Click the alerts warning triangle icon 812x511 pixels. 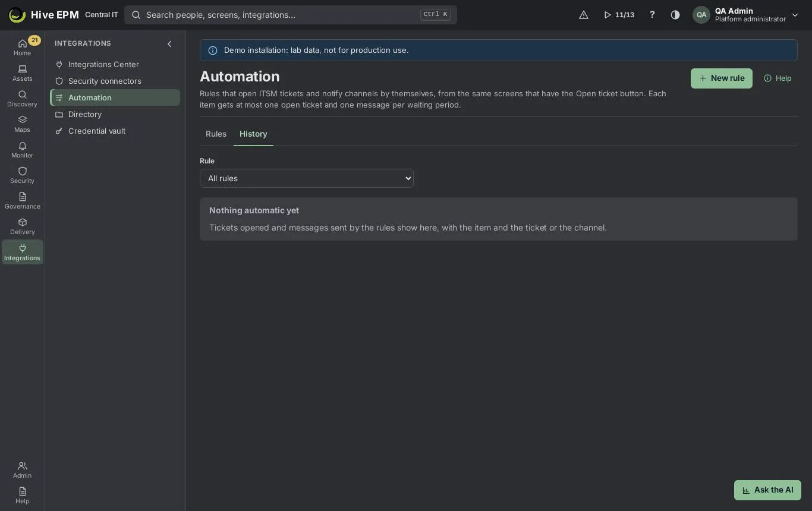(584, 15)
